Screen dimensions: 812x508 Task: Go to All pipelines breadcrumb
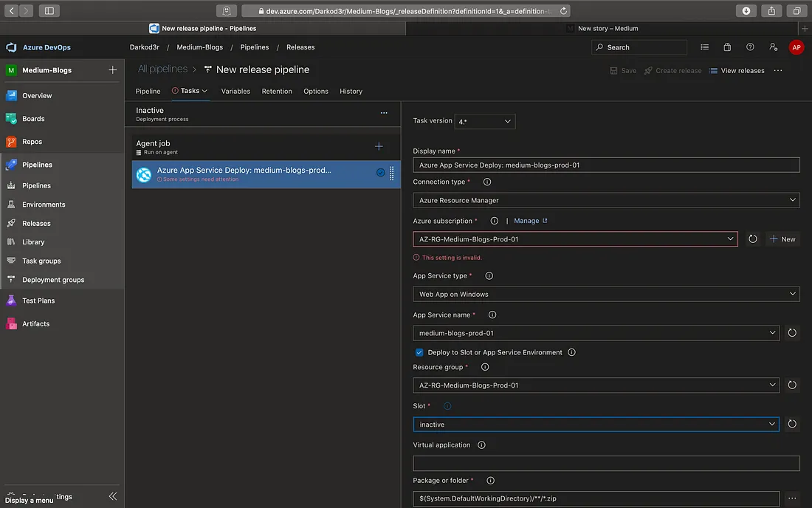coord(162,69)
